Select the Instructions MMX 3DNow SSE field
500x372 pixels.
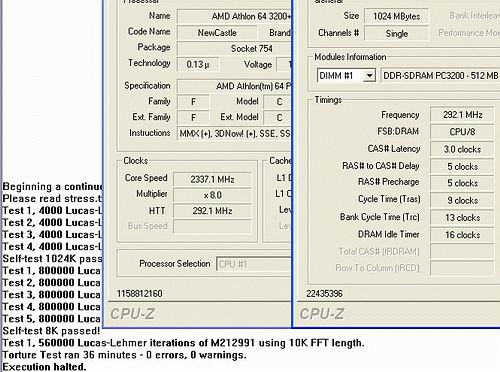coord(234,134)
